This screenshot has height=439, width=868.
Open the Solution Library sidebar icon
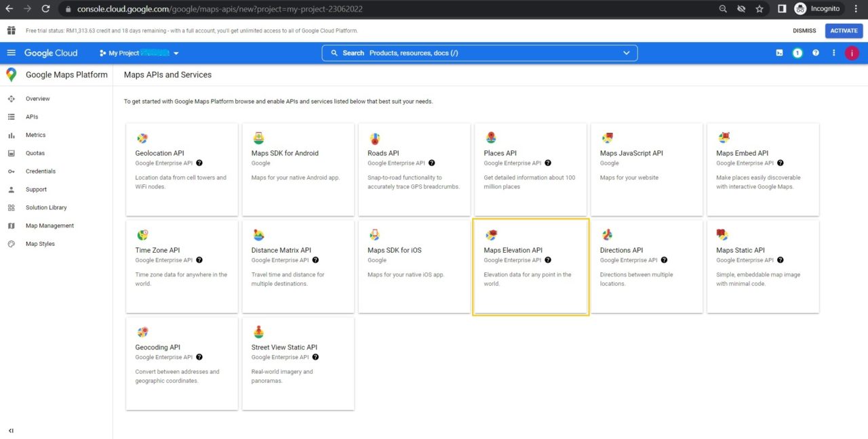11,207
